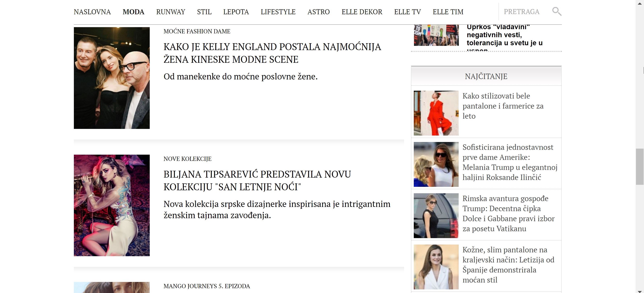644x293 pixels.
Task: Open 'Kako stilizovati bele pantalone' article
Action: tap(503, 106)
